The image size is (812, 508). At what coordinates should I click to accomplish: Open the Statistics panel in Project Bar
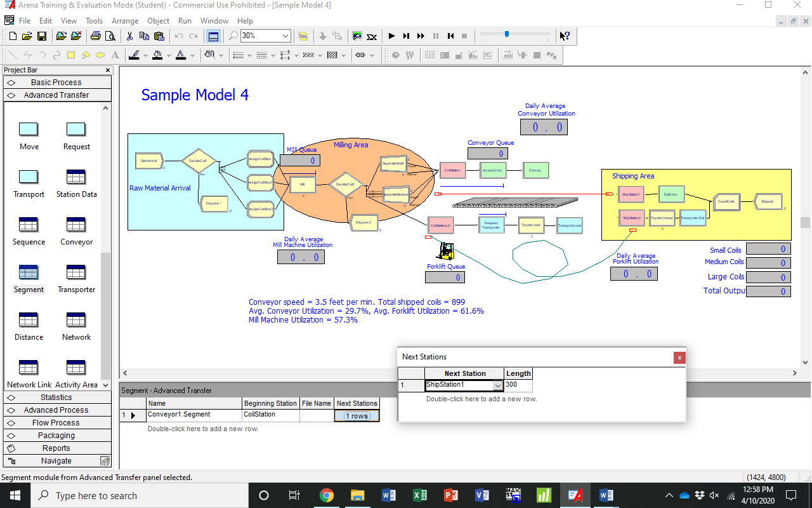point(57,398)
